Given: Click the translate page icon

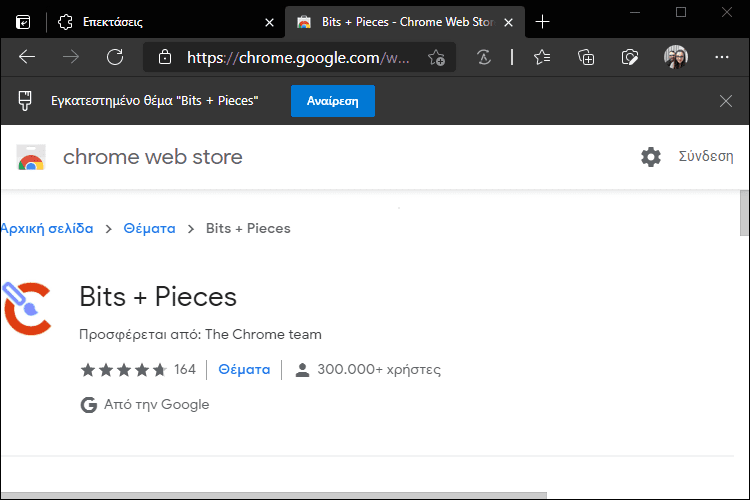Looking at the screenshot, I should pos(484,57).
